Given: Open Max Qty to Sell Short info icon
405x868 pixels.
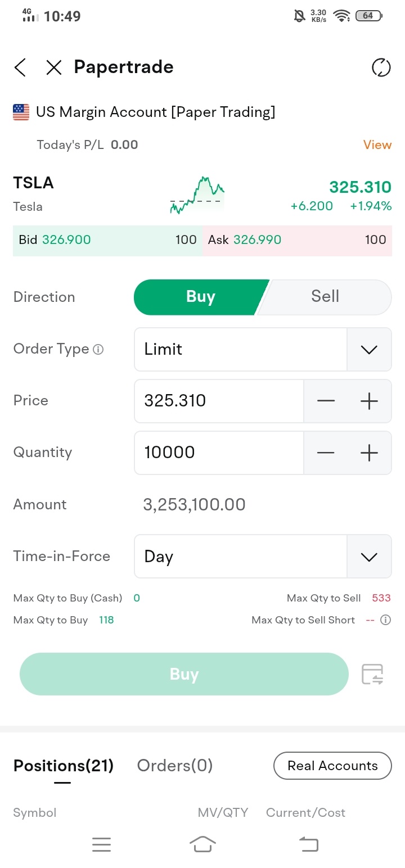Looking at the screenshot, I should [x=385, y=620].
